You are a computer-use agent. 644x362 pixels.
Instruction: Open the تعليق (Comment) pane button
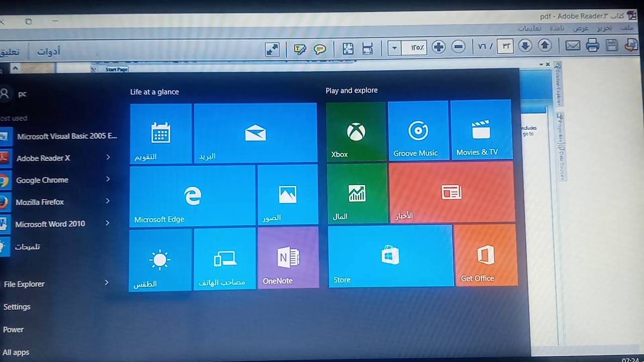[10, 52]
